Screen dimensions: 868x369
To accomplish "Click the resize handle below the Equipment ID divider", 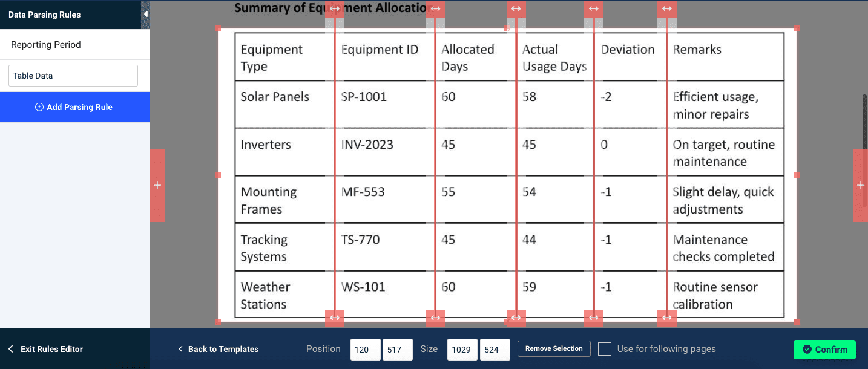I will [335, 318].
